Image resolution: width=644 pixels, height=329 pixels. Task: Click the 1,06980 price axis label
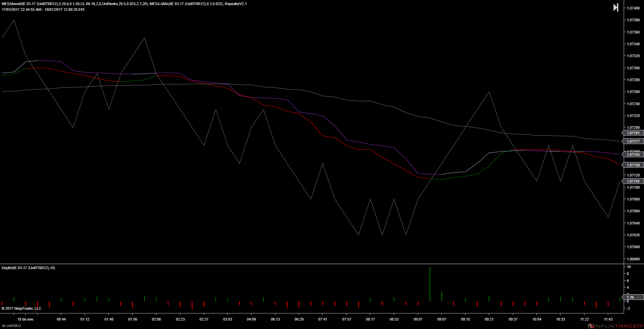click(x=633, y=259)
